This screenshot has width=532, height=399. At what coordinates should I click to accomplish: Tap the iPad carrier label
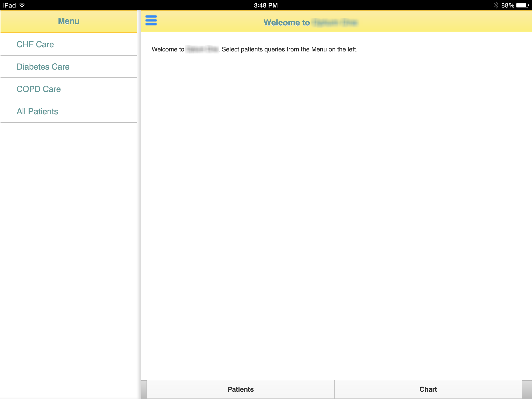pos(9,5)
